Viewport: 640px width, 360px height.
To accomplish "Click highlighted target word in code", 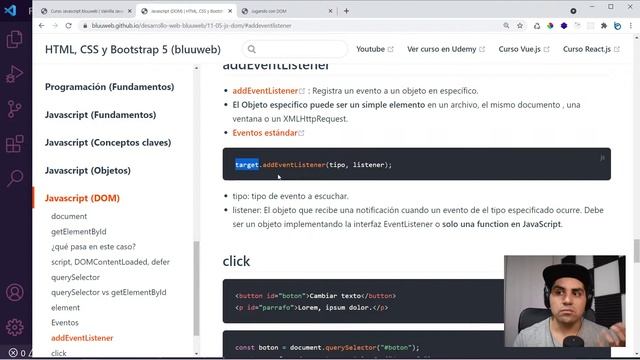I will [x=247, y=165].
